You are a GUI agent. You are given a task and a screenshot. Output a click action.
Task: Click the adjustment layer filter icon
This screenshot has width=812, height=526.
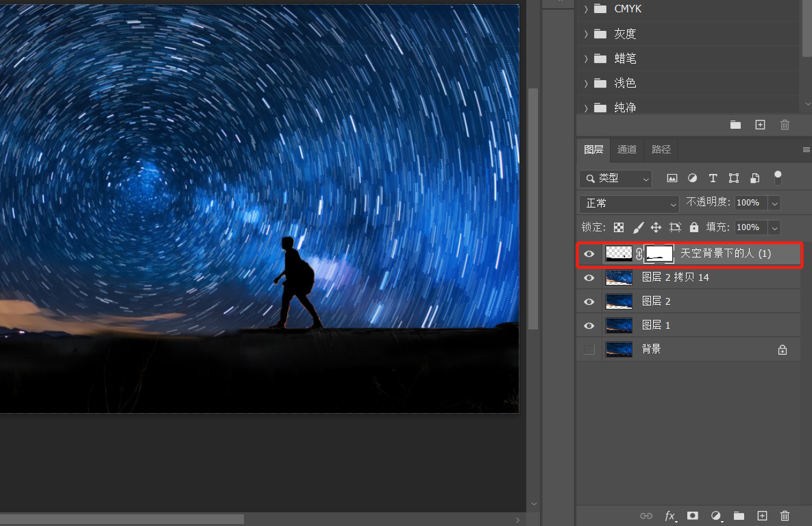pyautogui.click(x=692, y=178)
